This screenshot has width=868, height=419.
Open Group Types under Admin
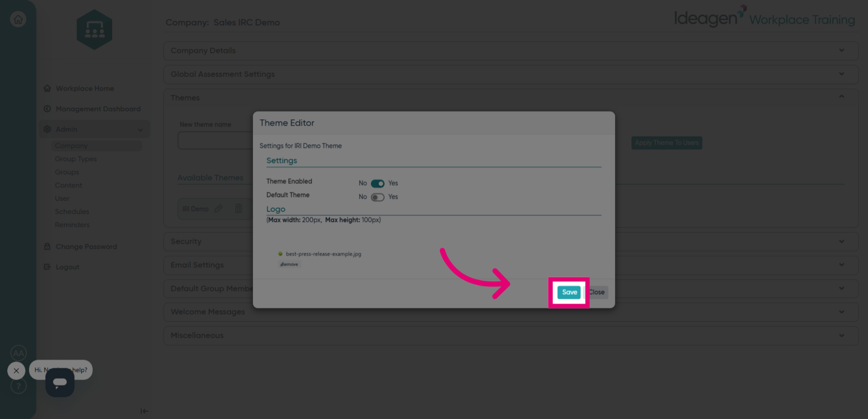[75, 159]
